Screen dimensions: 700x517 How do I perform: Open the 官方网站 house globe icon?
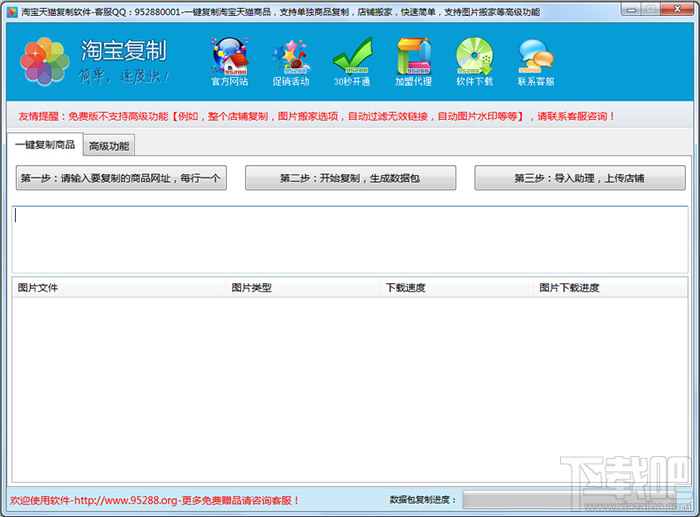click(x=229, y=61)
